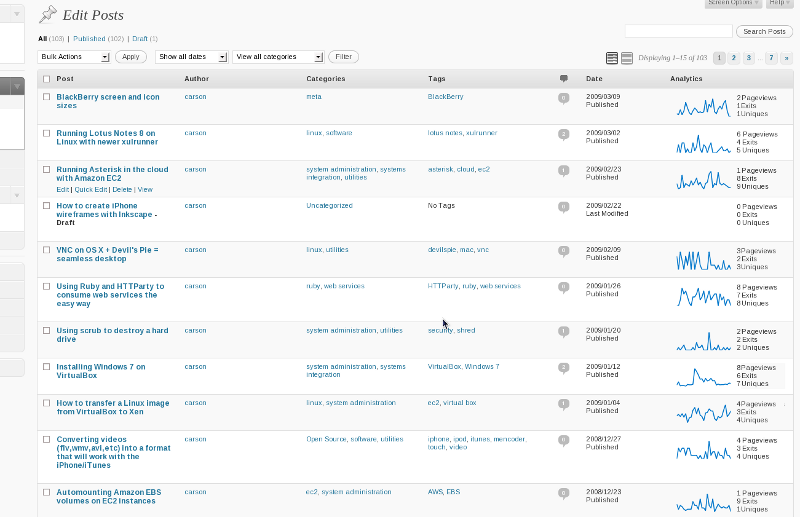Show only Published posts filter

point(89,38)
